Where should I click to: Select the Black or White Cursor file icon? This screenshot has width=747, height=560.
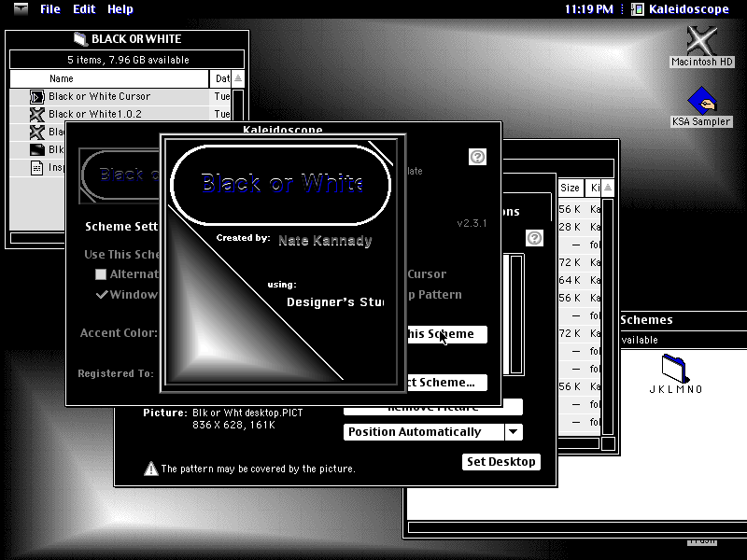point(36,97)
